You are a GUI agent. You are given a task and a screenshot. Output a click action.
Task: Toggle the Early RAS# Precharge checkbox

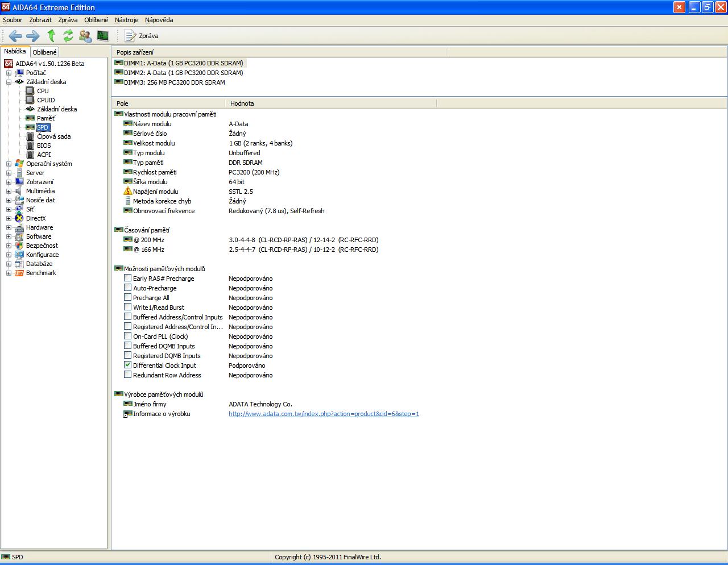pyautogui.click(x=128, y=279)
